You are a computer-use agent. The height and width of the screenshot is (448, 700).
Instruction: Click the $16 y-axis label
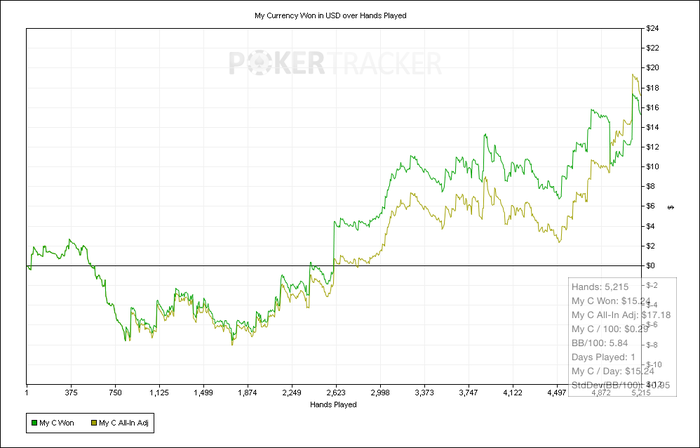click(x=653, y=108)
